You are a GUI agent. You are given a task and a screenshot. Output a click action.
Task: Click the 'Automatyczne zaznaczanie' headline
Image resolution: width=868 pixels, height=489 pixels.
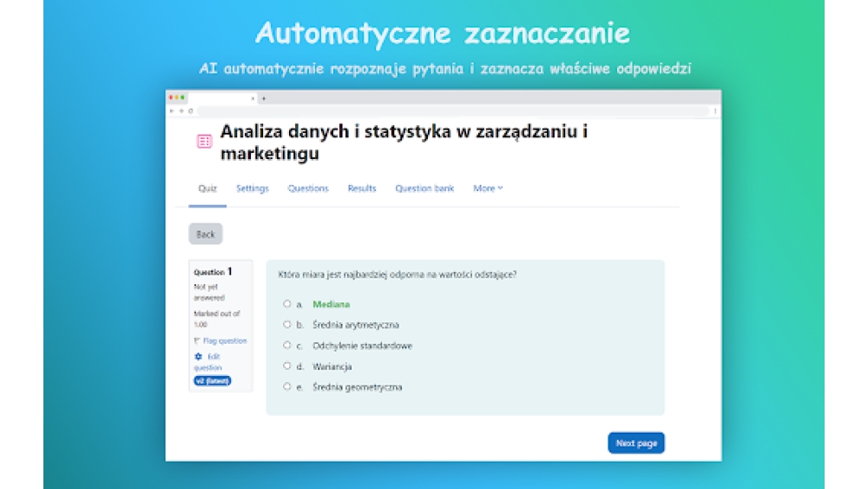[443, 33]
